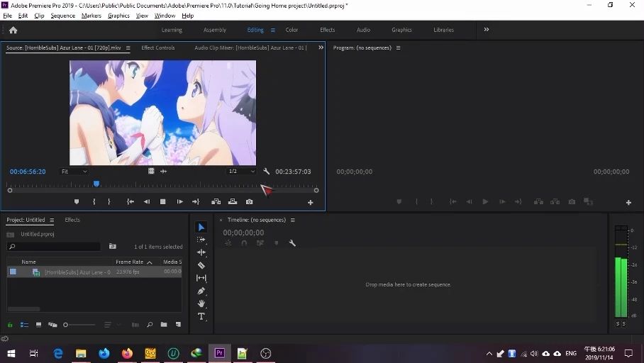Click Project panel horizontal scrollbar
Screen dimensions: 644x363
coord(24,309)
